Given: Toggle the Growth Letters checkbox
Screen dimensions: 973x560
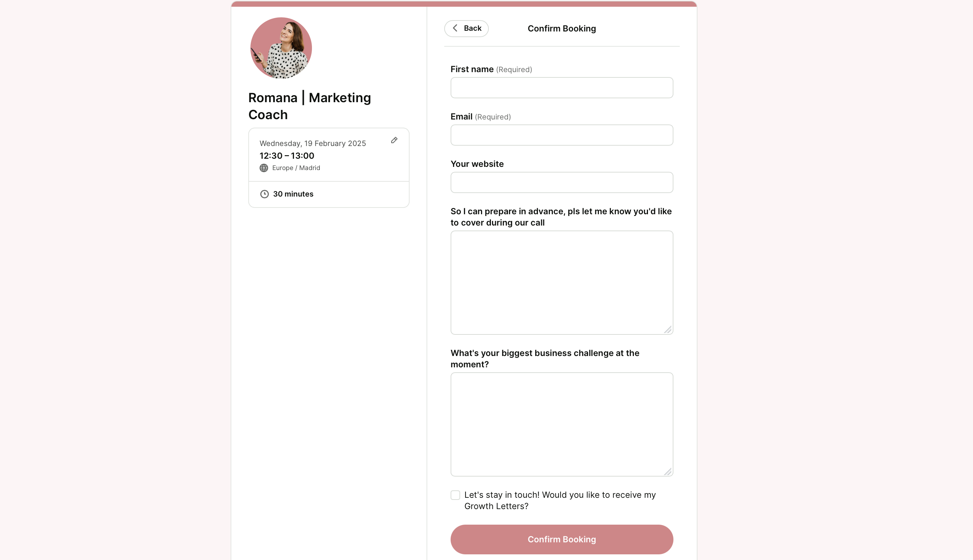Looking at the screenshot, I should [455, 495].
